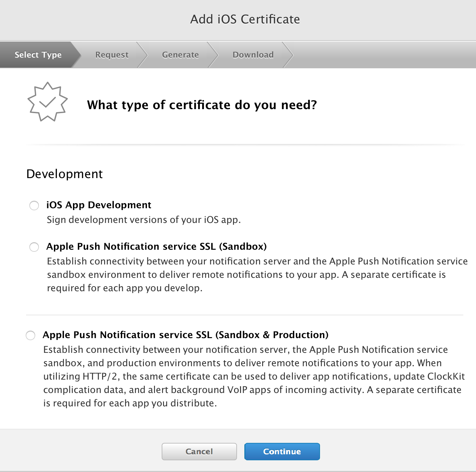Click the Apple Push Notification service SSL (Sandbox & Production) label
The image size is (476, 472).
185,335
